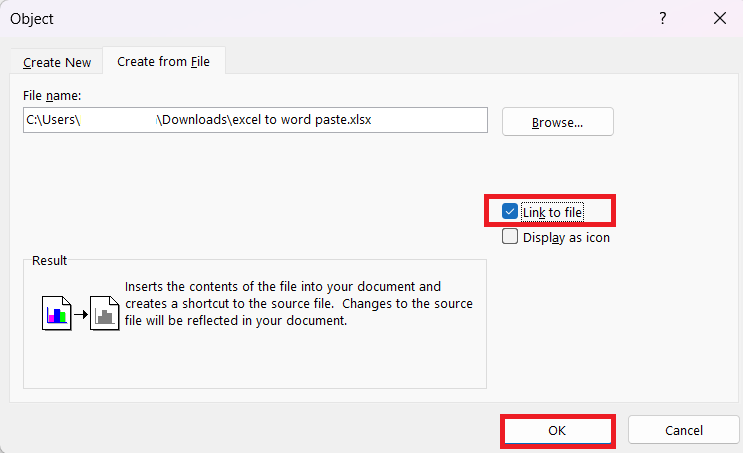Open the Browse file picker
The height and width of the screenshot is (453, 743).
tap(557, 122)
